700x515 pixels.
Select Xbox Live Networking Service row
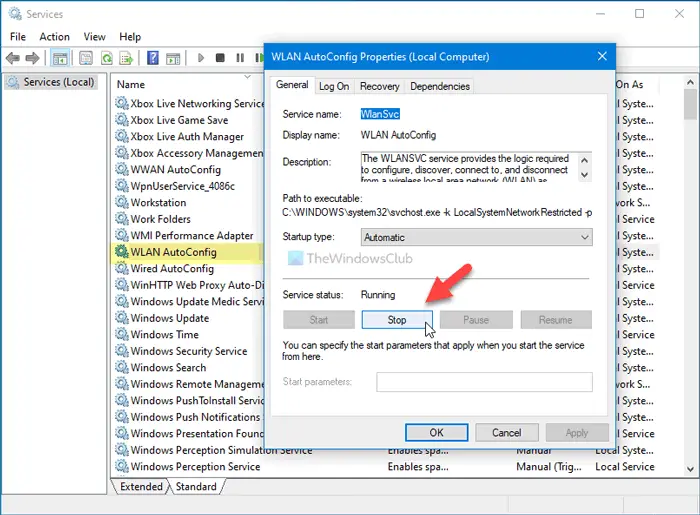tap(190, 104)
